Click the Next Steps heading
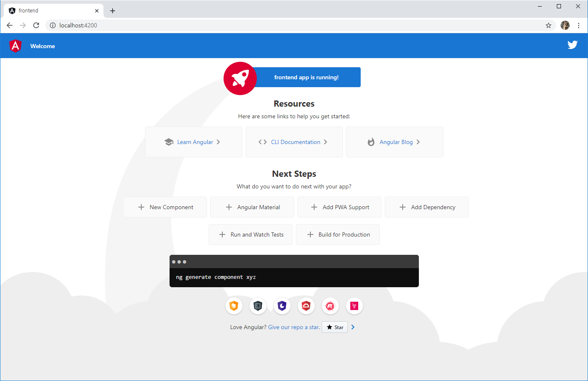 point(294,174)
